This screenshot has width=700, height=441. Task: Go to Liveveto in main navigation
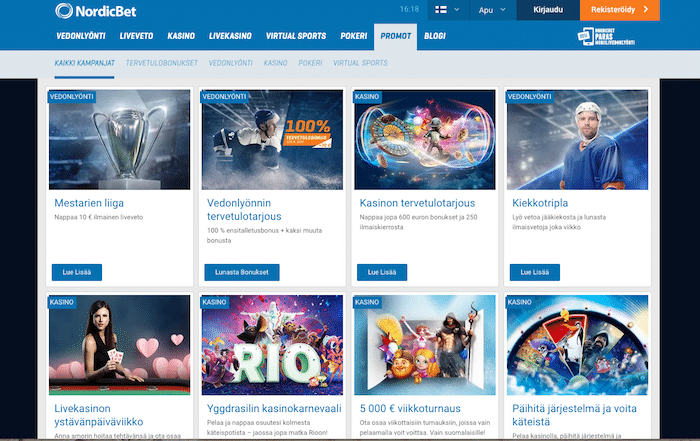136,36
